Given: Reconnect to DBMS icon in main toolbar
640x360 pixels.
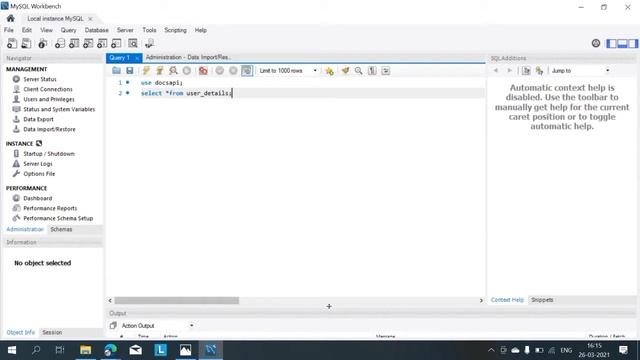Looking at the screenshot, I should click(149, 43).
